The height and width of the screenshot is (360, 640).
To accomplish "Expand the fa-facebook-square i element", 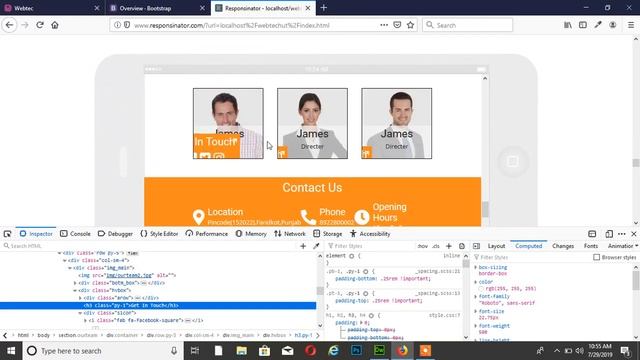I will coord(85,320).
